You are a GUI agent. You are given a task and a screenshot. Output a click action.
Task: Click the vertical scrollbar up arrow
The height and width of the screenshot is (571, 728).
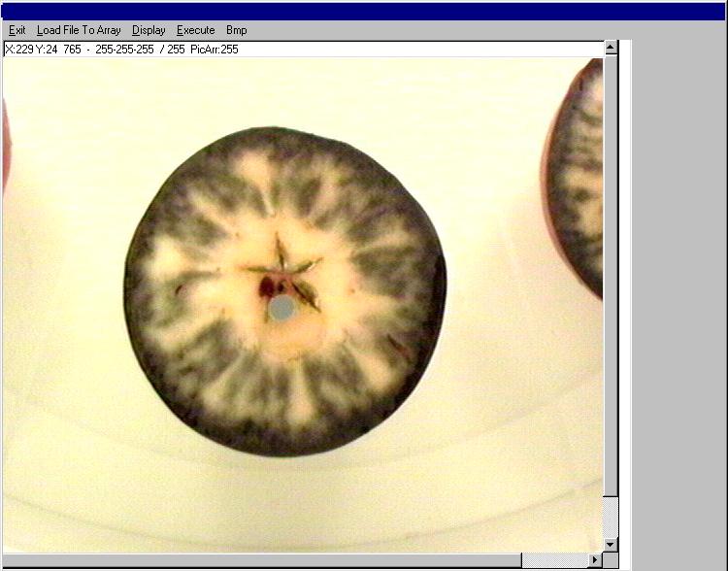tap(610, 47)
